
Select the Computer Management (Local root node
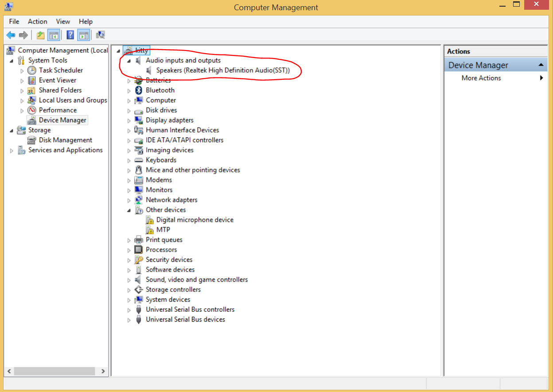[x=63, y=50]
